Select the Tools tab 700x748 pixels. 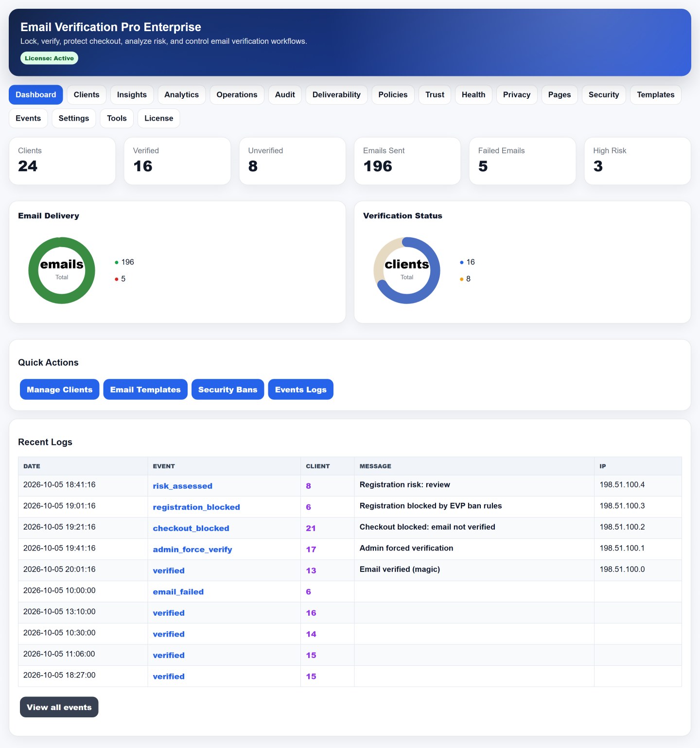tap(117, 118)
